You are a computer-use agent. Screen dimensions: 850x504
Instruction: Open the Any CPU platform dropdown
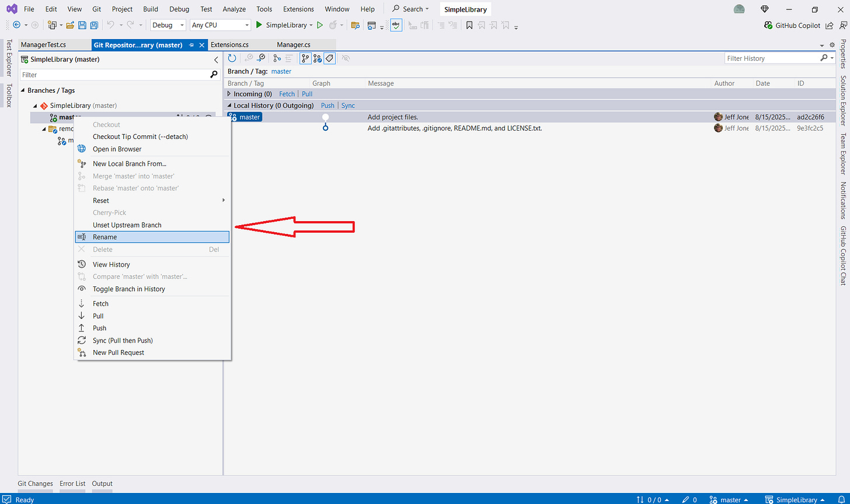tap(220, 25)
